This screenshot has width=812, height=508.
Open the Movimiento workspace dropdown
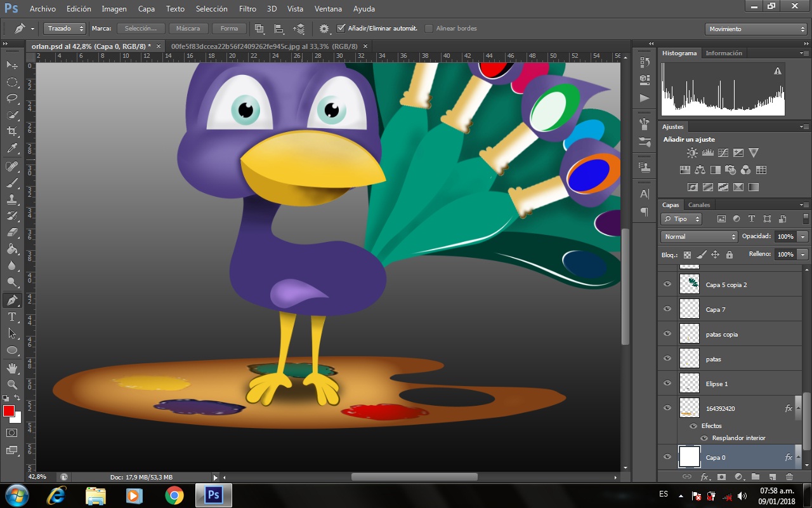pos(756,29)
